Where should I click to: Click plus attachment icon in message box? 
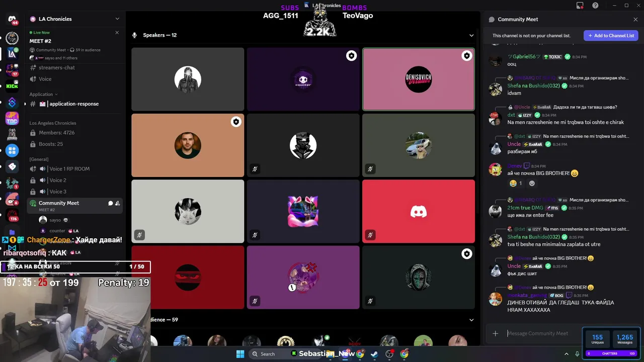click(x=496, y=333)
